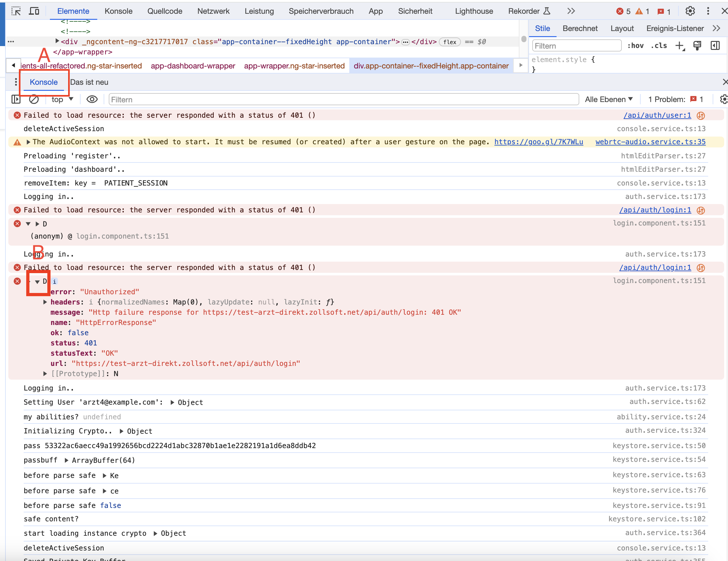Click the red error count badge
728x561 pixels.
coord(624,11)
